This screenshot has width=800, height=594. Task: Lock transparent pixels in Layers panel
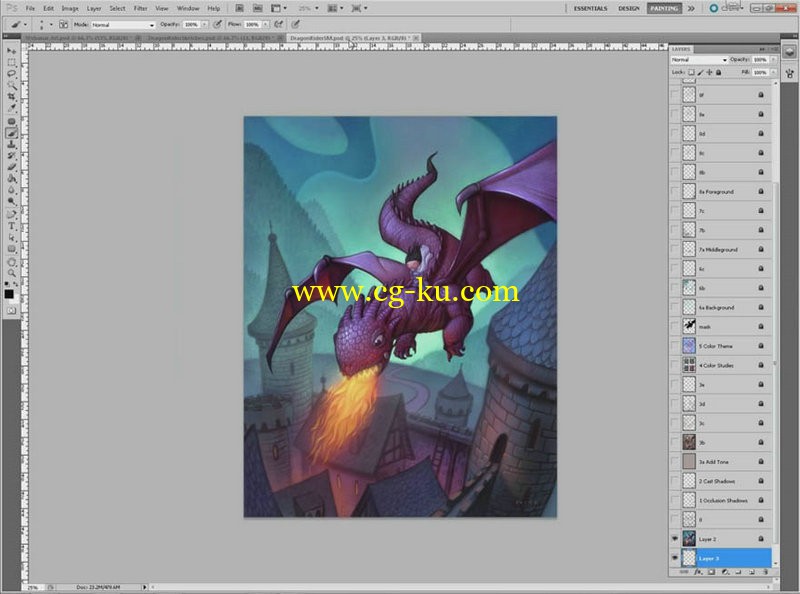pos(691,72)
